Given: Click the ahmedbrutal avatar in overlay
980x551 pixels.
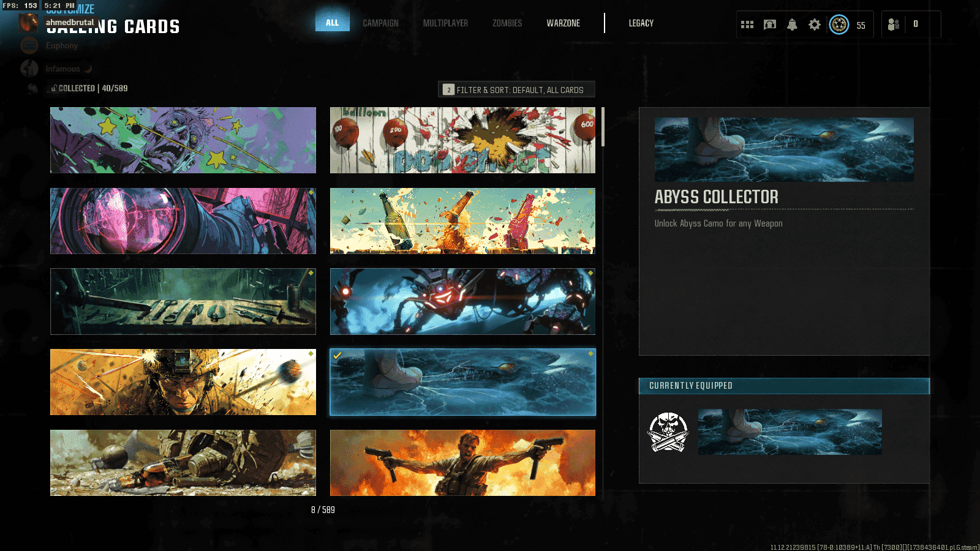Looking at the screenshot, I should [28, 23].
